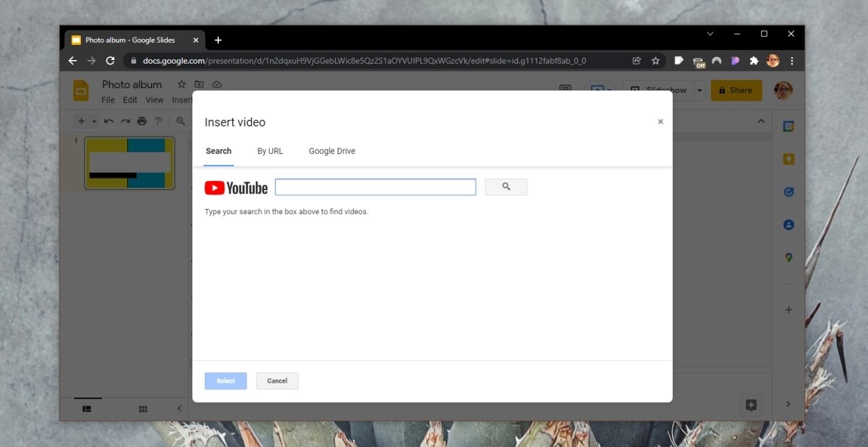This screenshot has width=868, height=447.
Task: Select the first slide thumbnail
Action: pos(129,163)
